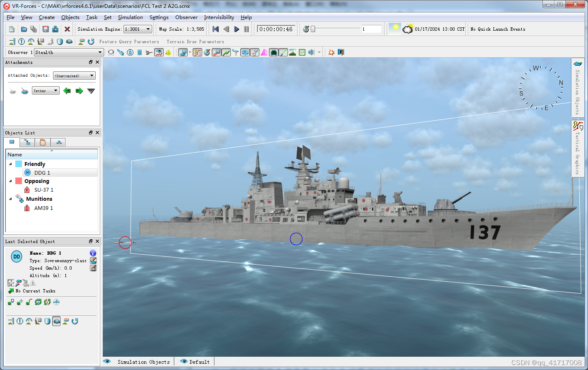Rewind the simulation to the start
The height and width of the screenshot is (370, 588).
(215, 29)
